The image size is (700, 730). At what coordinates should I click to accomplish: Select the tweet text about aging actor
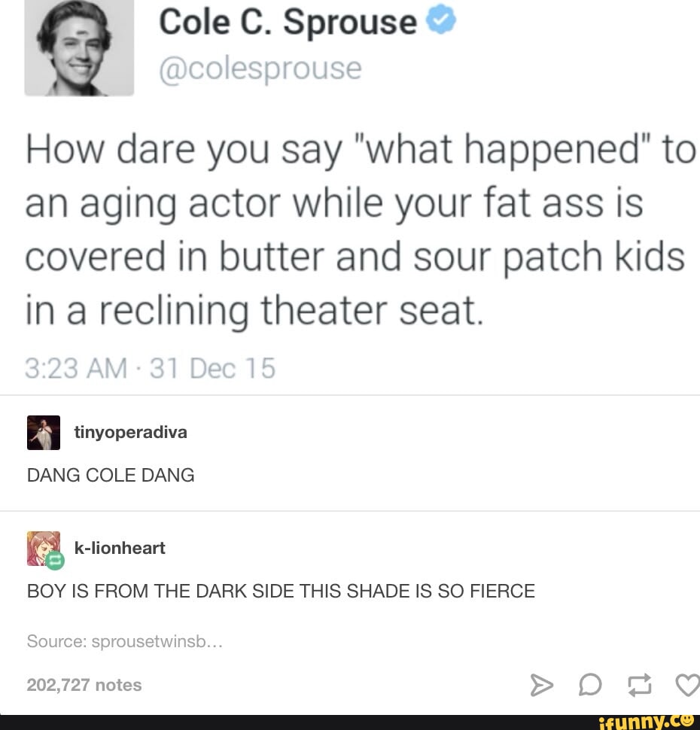[x=360, y=230]
